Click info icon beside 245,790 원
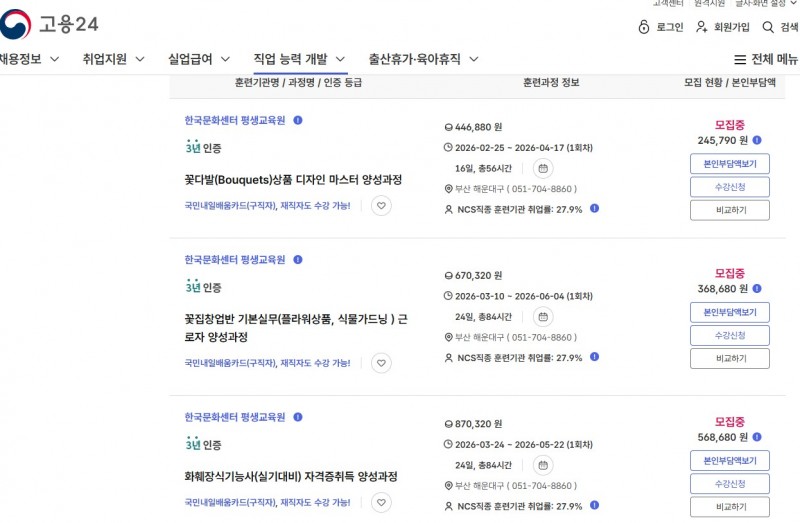 [757, 141]
